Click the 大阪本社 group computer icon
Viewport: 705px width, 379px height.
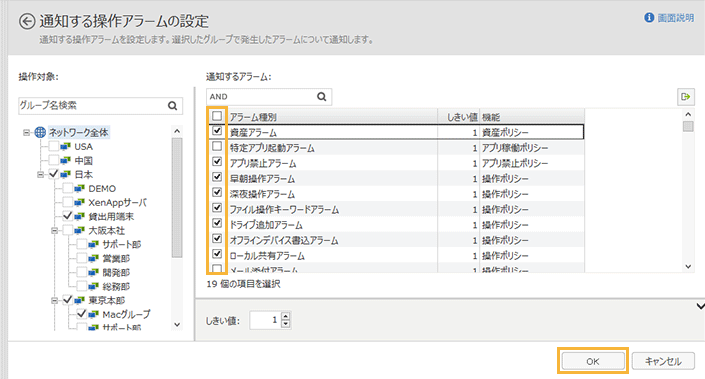[80, 231]
